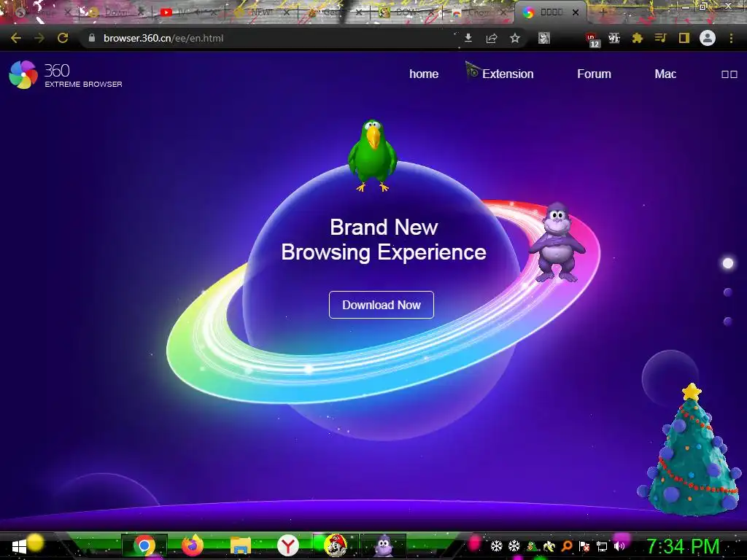Screen dimensions: 747x560
Task: Open the Extension nav link
Action: [x=508, y=74]
